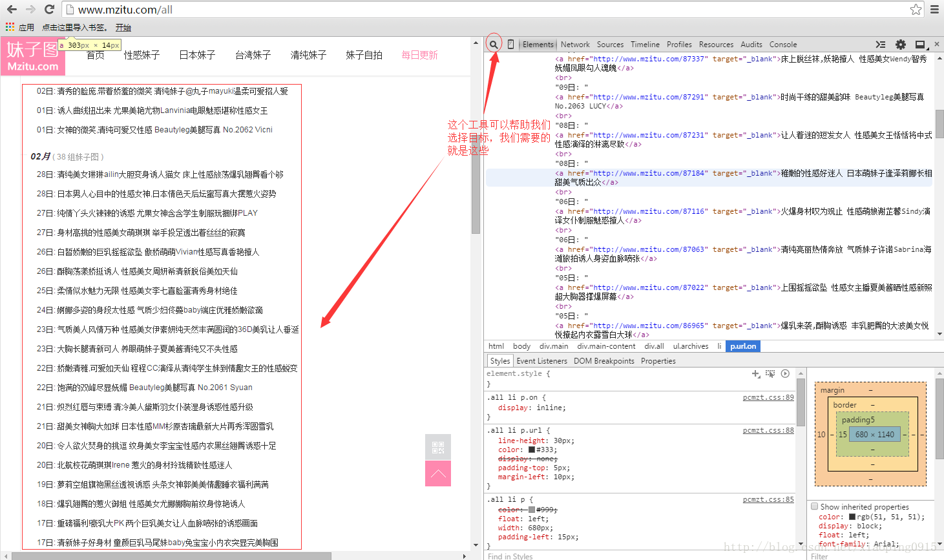Go forward with browser forward arrow
Image resolution: width=944 pixels, height=560 pixels.
coord(30,10)
